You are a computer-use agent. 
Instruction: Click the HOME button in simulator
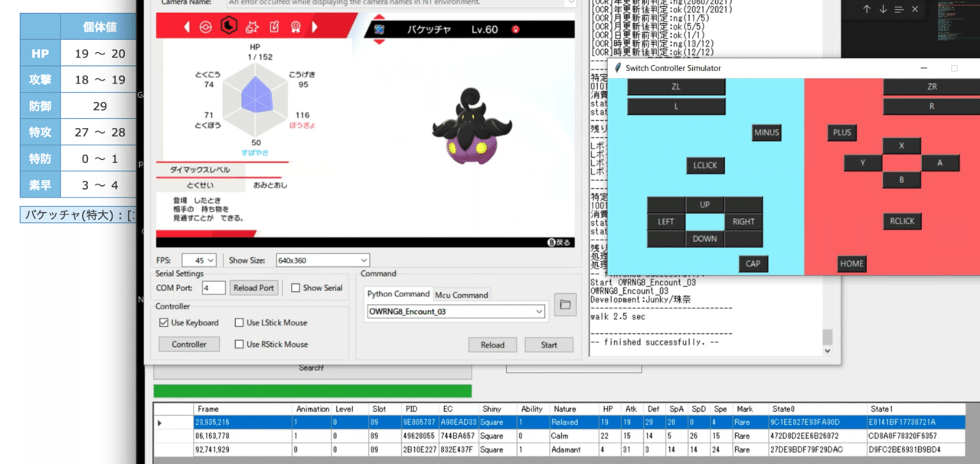pyautogui.click(x=851, y=264)
